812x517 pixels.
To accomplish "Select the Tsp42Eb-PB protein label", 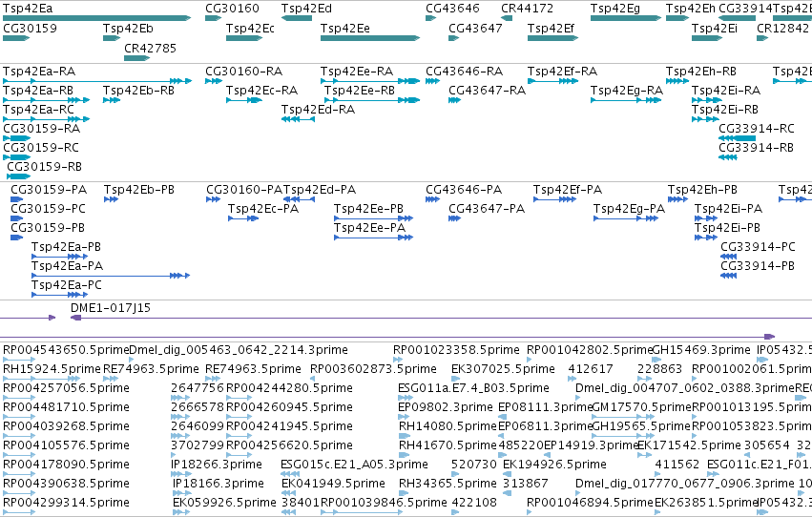I will point(138,190).
